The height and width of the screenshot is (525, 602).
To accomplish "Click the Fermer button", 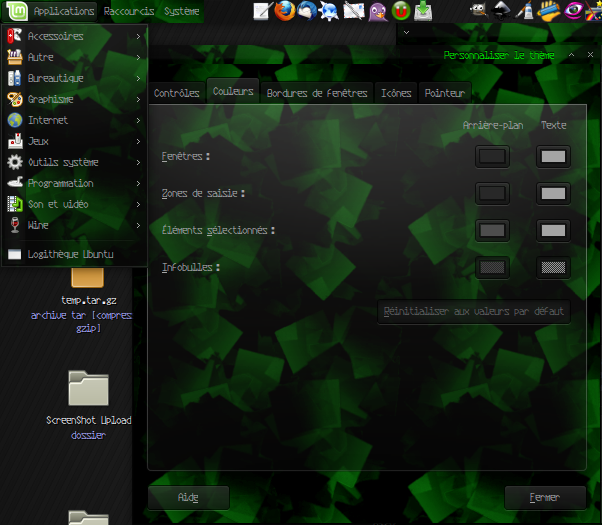I will 545,498.
